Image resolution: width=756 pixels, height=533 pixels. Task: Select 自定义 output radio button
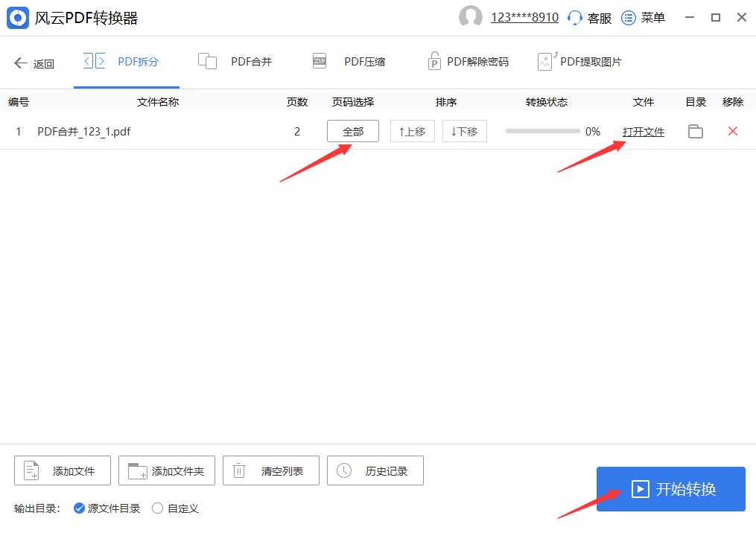pos(157,508)
